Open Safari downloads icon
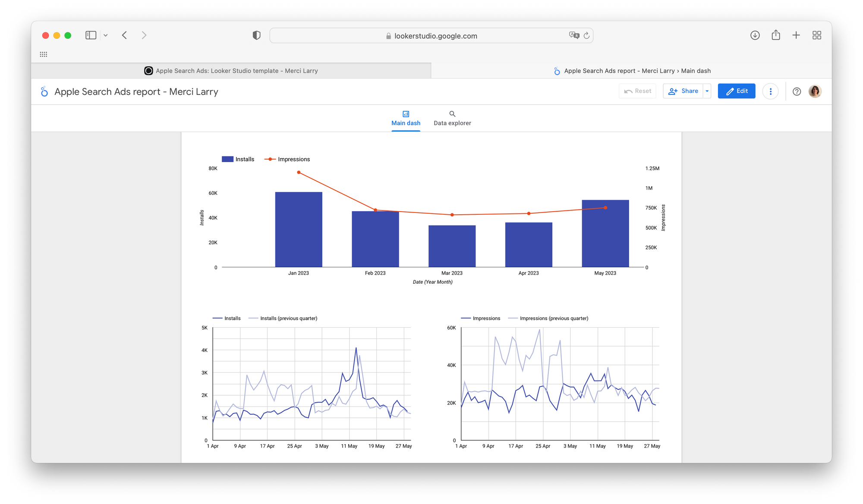Screen dimensions: 863x504 click(755, 35)
